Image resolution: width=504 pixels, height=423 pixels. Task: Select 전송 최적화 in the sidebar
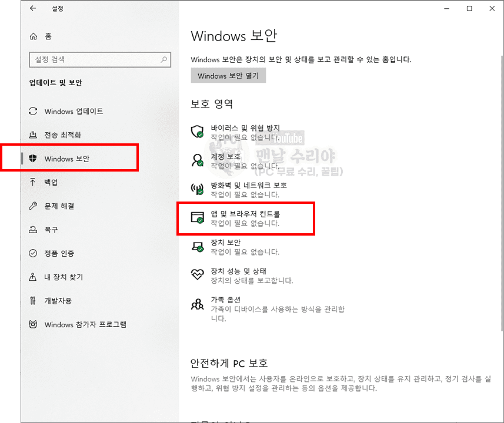coord(62,135)
